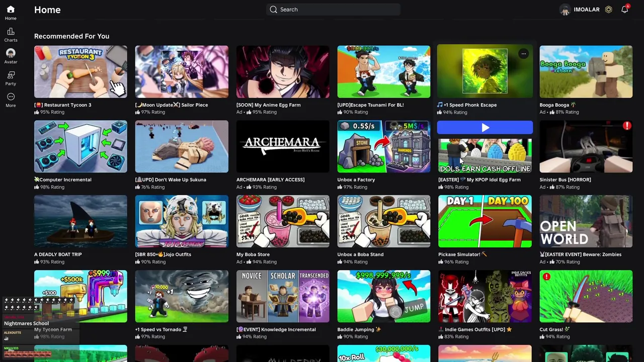Viewport: 644px width, 362px height.
Task: Click '[SBR 850+] Jojo Outfits' title text
Action: 163,254
